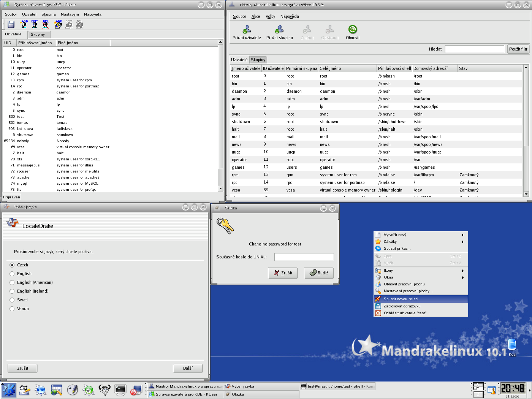Select the shutdown row in Mandrakelinux tool

tap(376, 122)
